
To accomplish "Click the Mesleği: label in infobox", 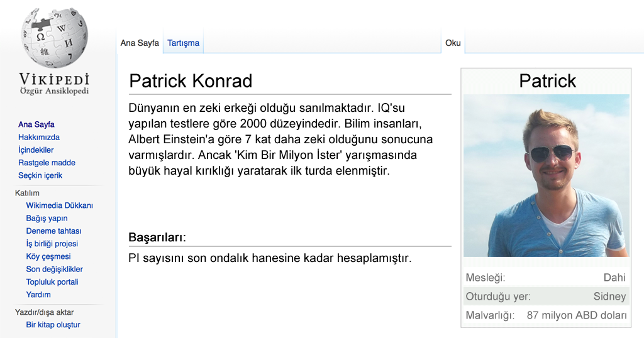I will pyautogui.click(x=486, y=278).
